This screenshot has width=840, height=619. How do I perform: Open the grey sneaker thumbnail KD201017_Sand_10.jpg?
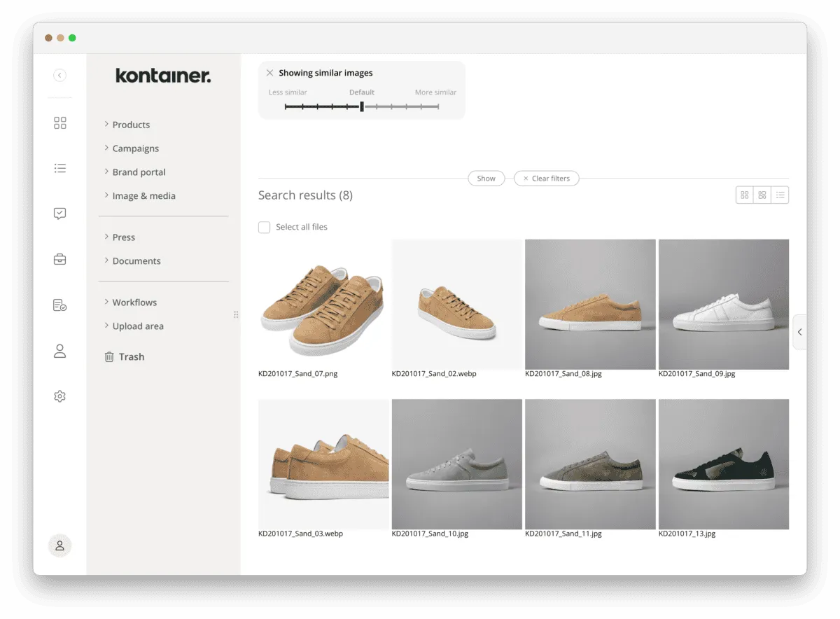coord(457,464)
